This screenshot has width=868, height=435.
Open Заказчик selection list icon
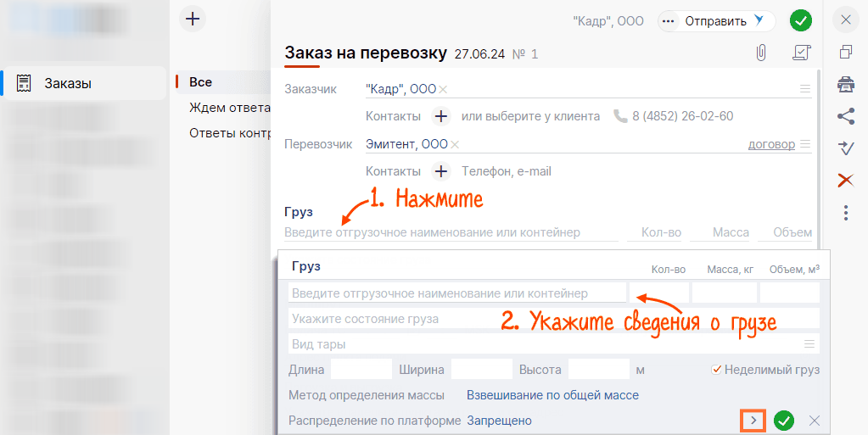[805, 88]
